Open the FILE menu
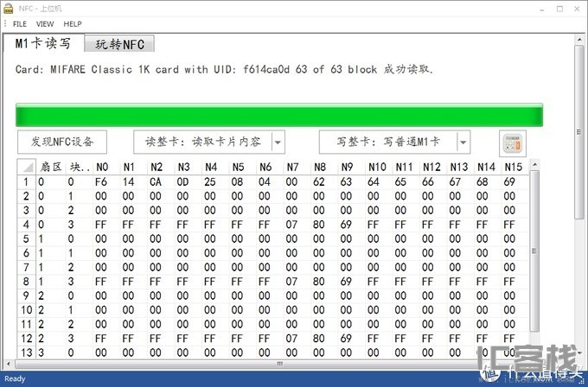Viewport: 588px width, 387px height. coord(20,24)
